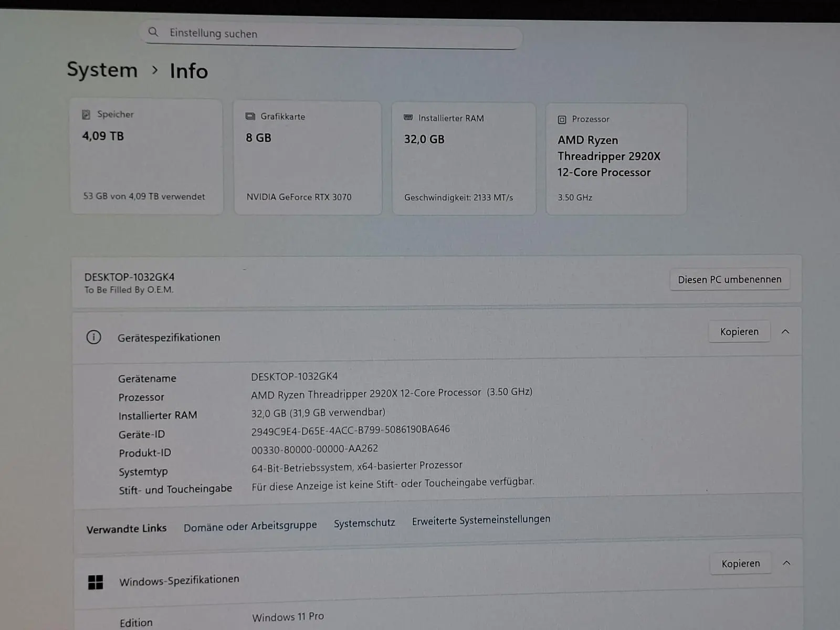Open Domäne oder Arbeitsgruppe link
The image size is (840, 630).
click(250, 527)
